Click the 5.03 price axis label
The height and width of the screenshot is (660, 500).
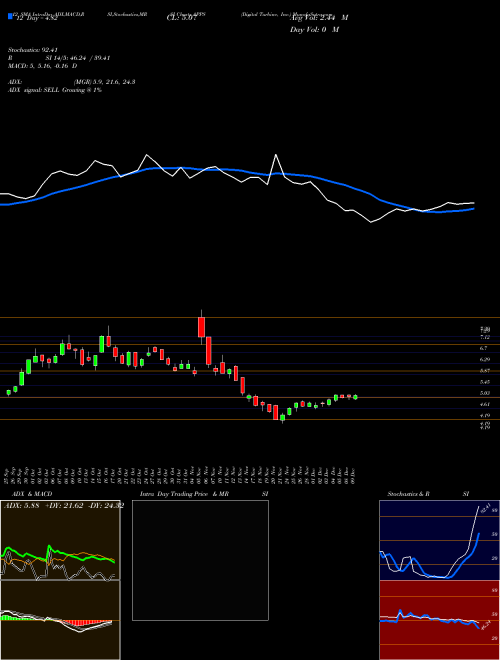point(484,393)
